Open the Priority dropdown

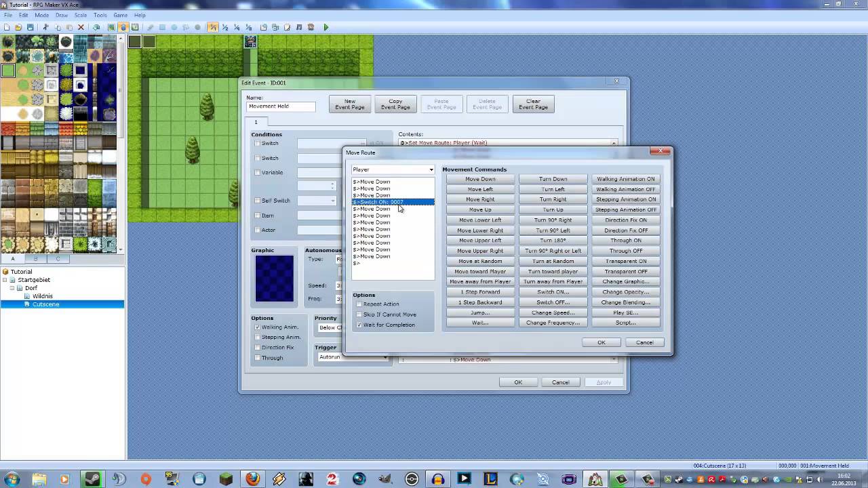click(329, 327)
